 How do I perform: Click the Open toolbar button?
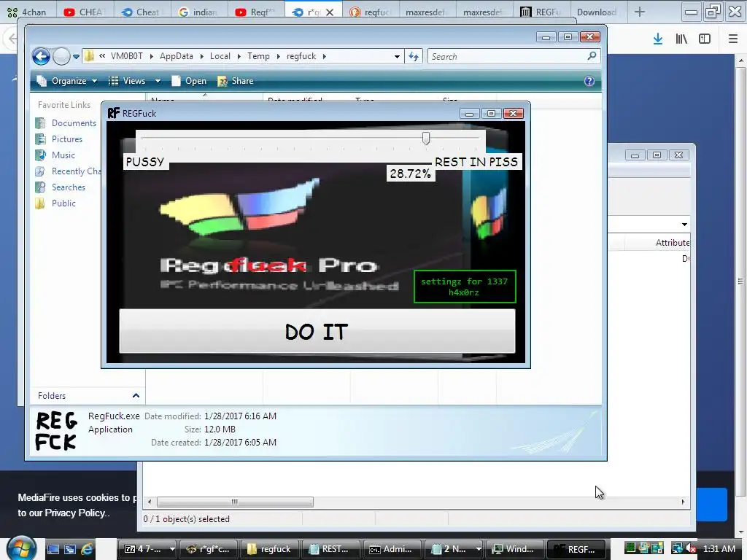[189, 81]
